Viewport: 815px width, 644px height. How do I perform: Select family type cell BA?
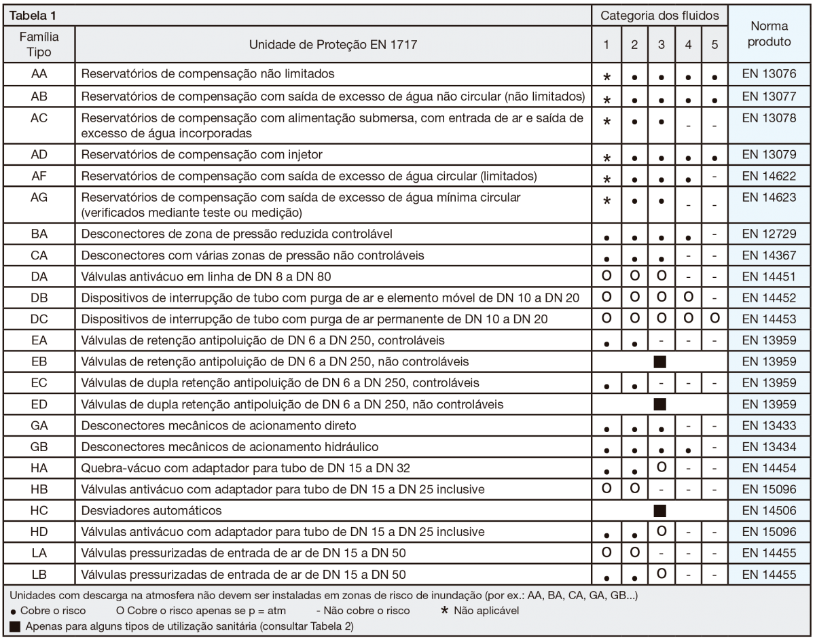click(x=39, y=234)
